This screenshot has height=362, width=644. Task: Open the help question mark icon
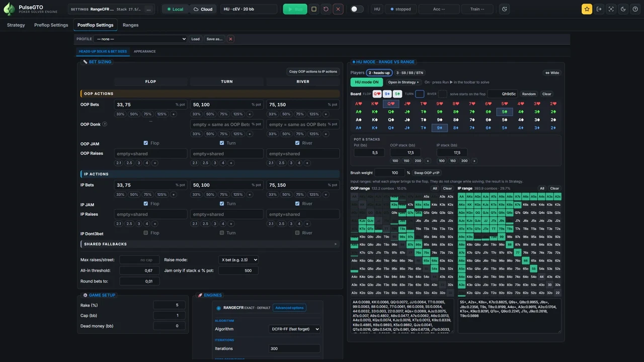coord(635,9)
